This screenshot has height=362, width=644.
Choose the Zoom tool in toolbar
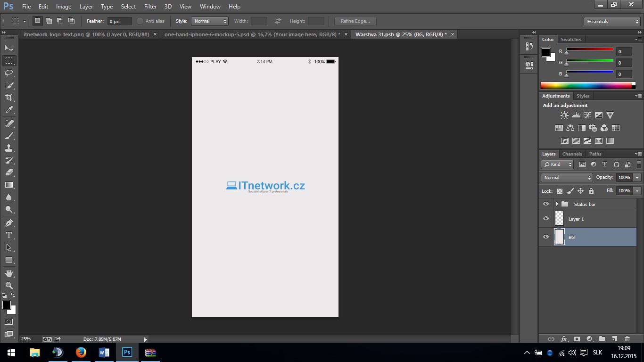point(9,286)
